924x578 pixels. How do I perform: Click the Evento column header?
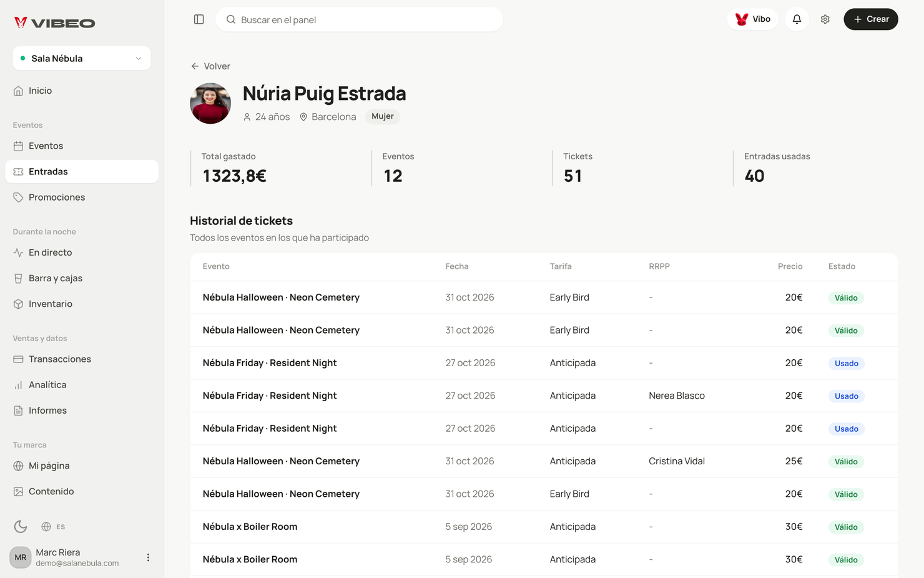(x=216, y=266)
